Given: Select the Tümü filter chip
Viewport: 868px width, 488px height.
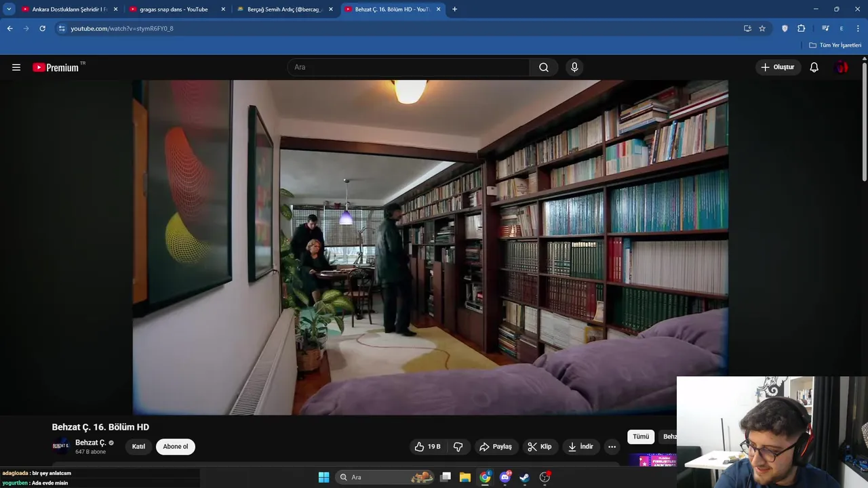Looking at the screenshot, I should pos(641,437).
